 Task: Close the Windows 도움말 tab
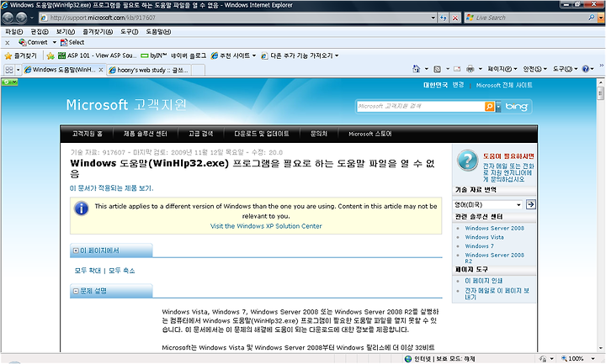click(x=101, y=70)
